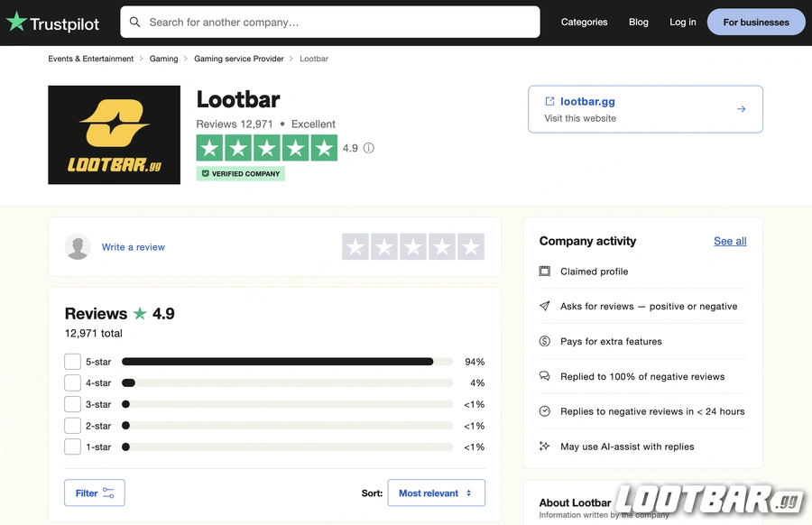Focus the Search for another company field

point(330,22)
